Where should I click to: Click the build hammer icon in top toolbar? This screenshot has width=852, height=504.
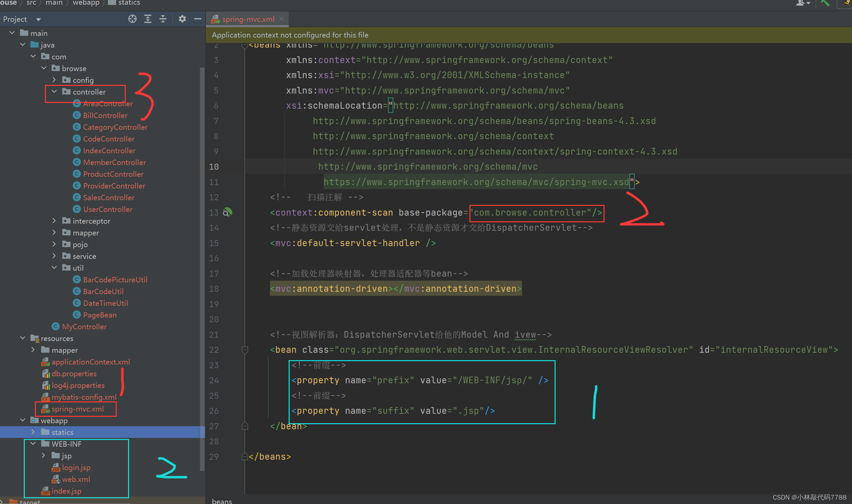pos(825,3)
